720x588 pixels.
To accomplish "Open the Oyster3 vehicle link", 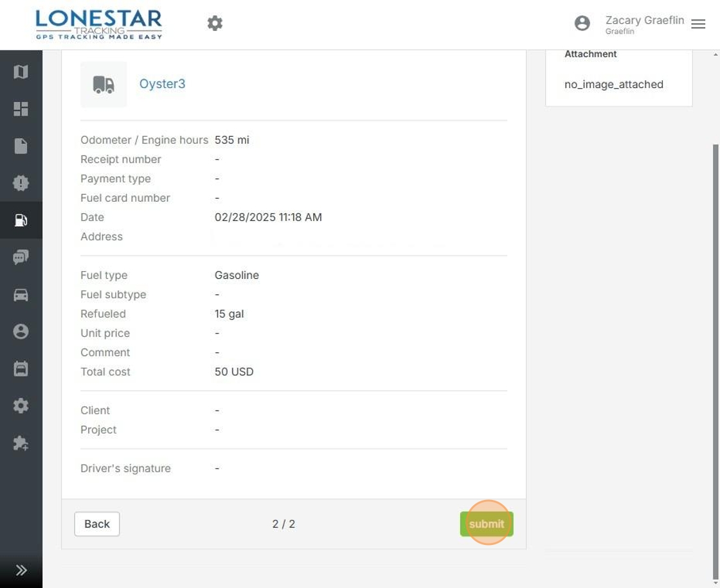I will coord(162,84).
